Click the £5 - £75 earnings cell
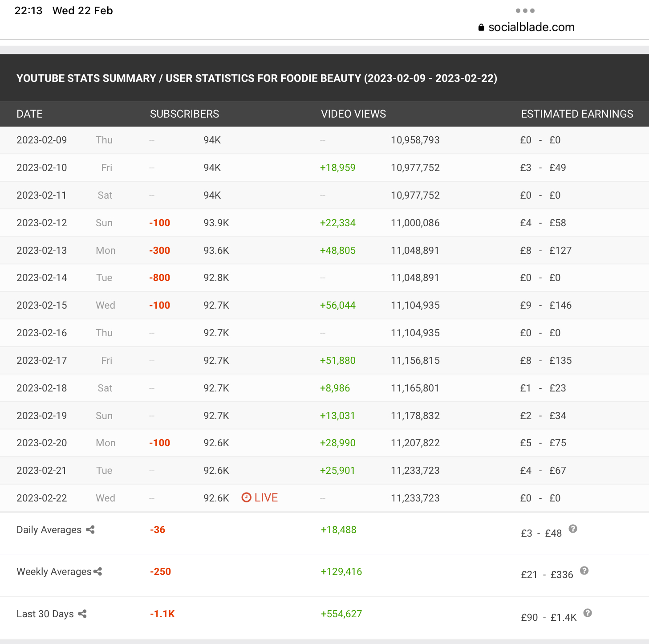Viewport: 649px width, 644px height. [x=543, y=443]
